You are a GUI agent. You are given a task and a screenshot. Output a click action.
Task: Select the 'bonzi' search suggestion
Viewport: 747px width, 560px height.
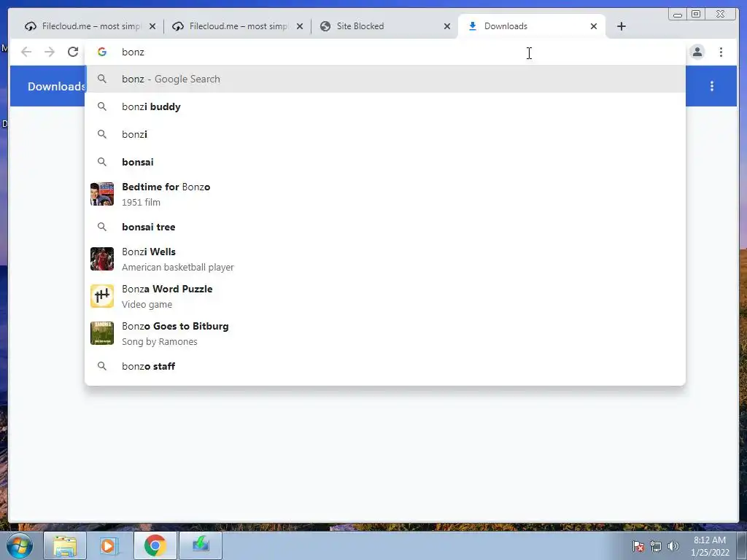tap(385, 134)
